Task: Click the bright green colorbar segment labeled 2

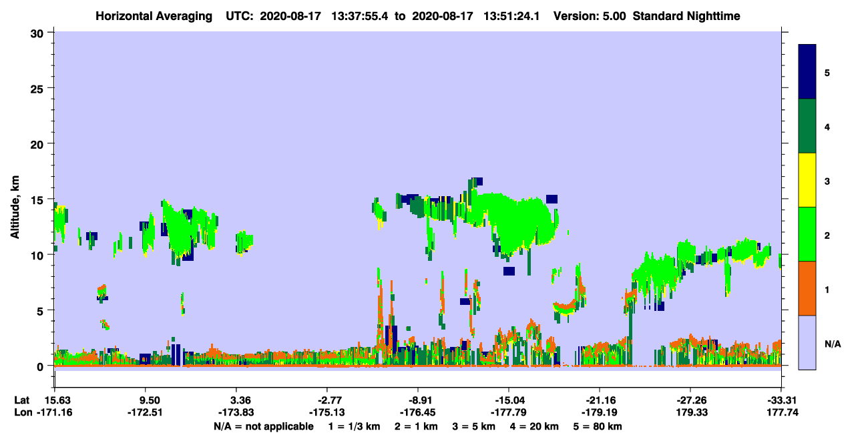Action: point(807,234)
